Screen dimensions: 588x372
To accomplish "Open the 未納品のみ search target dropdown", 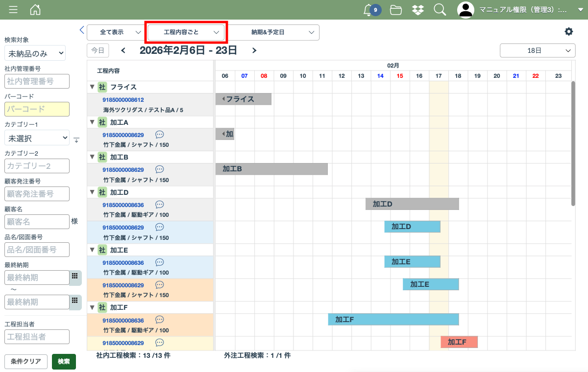I will click(35, 53).
